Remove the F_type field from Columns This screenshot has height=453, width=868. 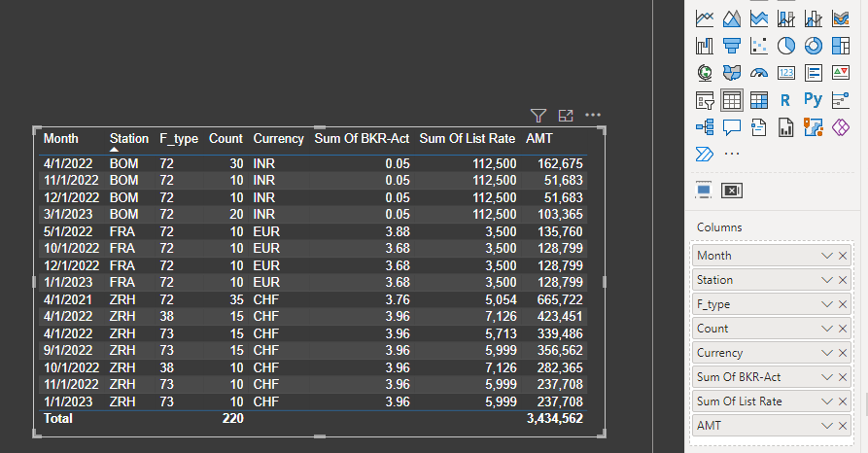(x=843, y=304)
